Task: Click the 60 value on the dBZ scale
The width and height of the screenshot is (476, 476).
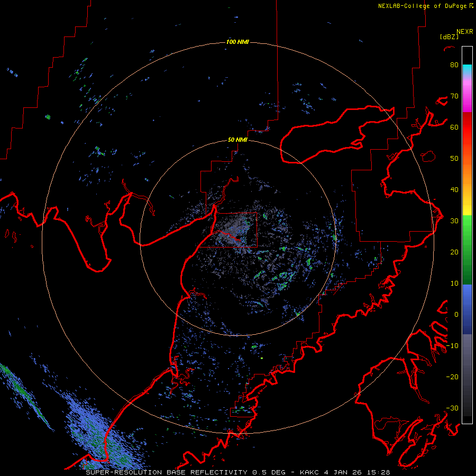Action: point(454,127)
